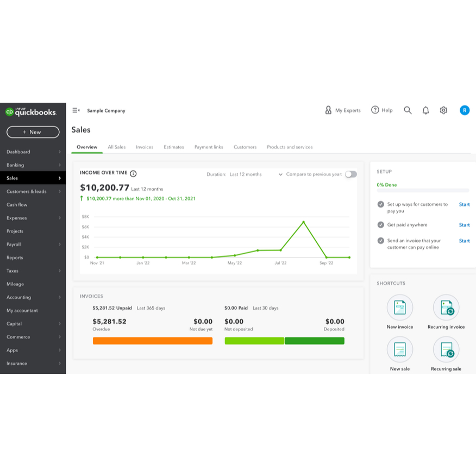
Task: Check the Get paid anywhere setup circle
Action: 380,224
